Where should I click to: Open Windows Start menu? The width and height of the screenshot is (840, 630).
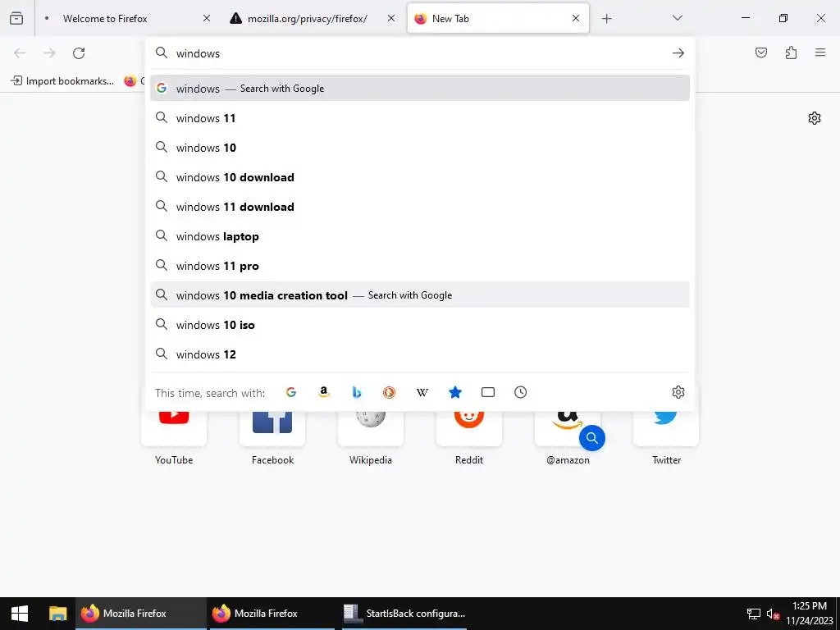20,614
